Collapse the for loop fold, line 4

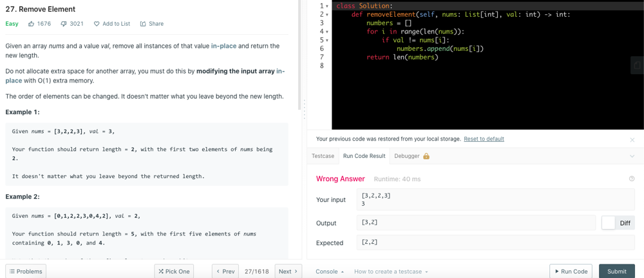pos(327,31)
